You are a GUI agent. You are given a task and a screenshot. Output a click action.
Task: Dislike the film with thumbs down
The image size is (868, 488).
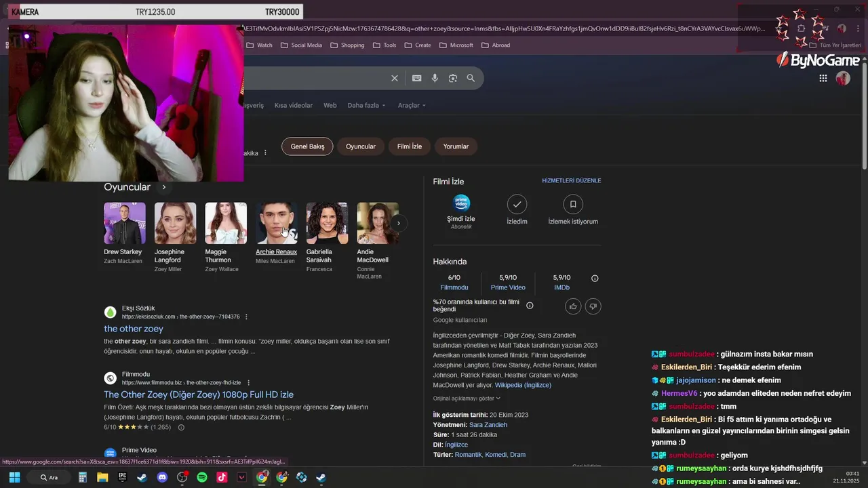[593, 306]
